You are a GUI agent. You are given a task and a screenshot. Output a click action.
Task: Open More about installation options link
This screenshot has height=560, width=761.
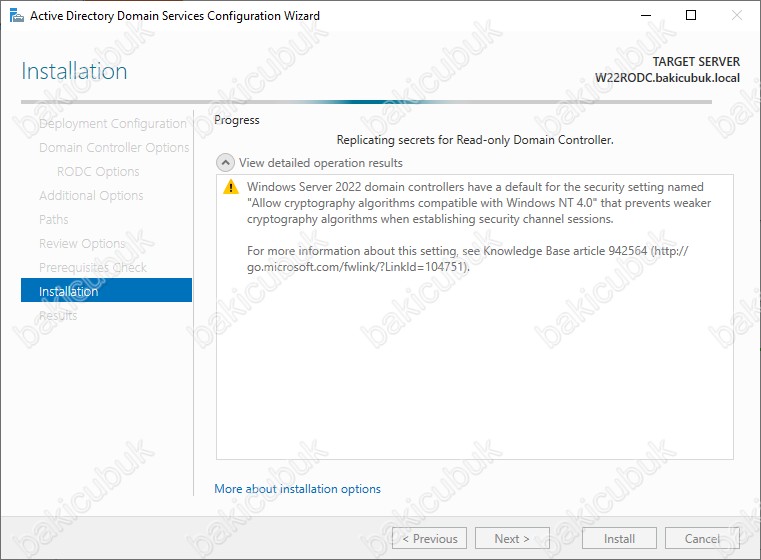(x=297, y=489)
